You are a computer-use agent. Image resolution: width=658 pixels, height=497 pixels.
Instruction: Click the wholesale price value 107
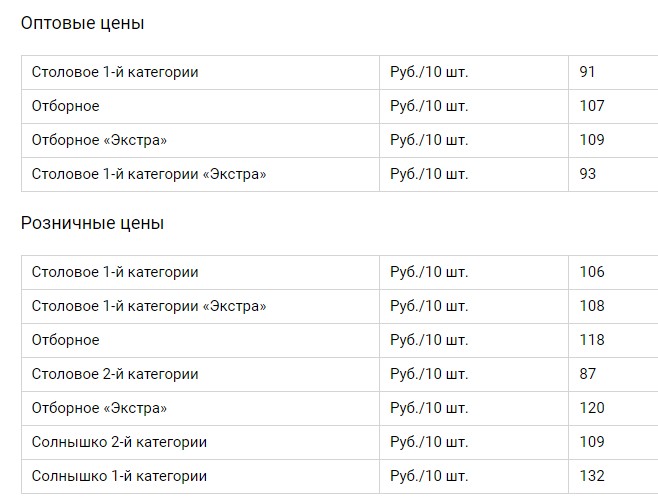pos(592,106)
